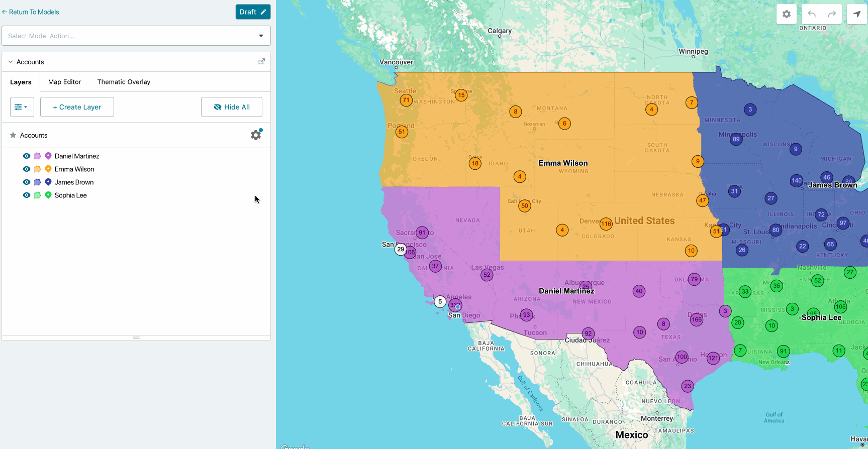Click the James Brown territory label on map
Screen dimensions: 868x449
833,185
